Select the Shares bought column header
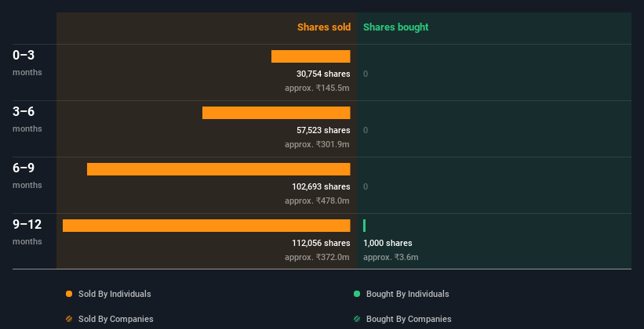This screenshot has width=644, height=329. [x=395, y=27]
